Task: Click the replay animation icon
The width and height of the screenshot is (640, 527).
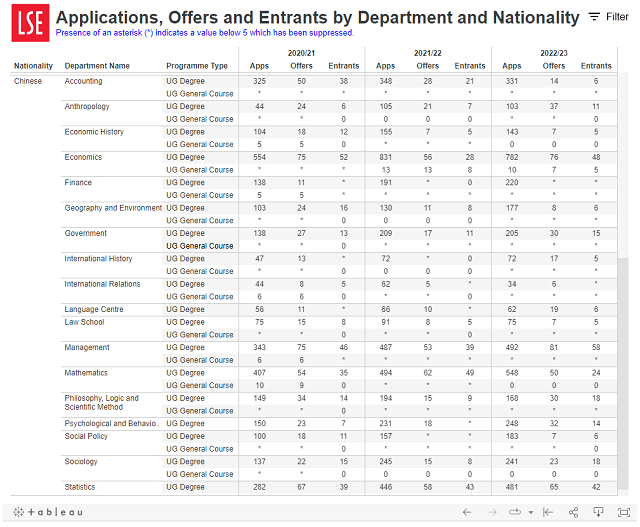Action: (x=515, y=512)
